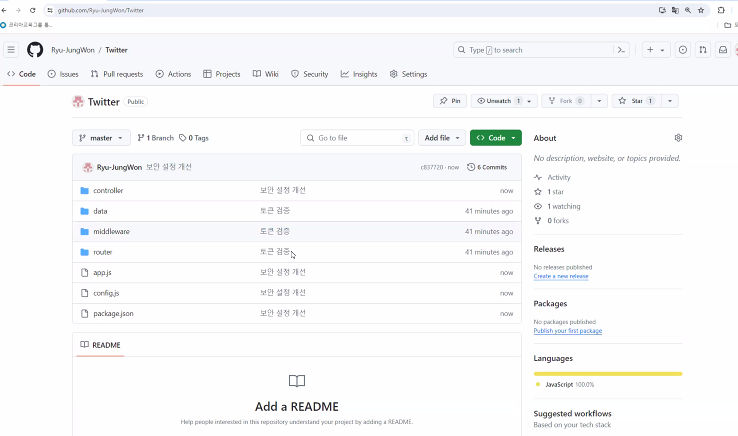The image size is (738, 436).
Task: Switch to the repository Settings tab
Action: pyautogui.click(x=409, y=74)
